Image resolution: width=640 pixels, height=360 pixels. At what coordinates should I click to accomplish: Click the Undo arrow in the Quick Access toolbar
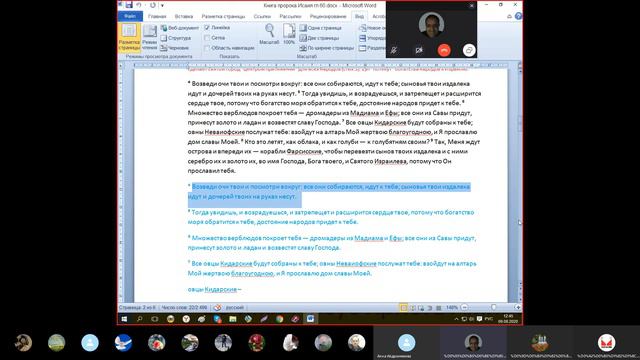(x=139, y=5)
